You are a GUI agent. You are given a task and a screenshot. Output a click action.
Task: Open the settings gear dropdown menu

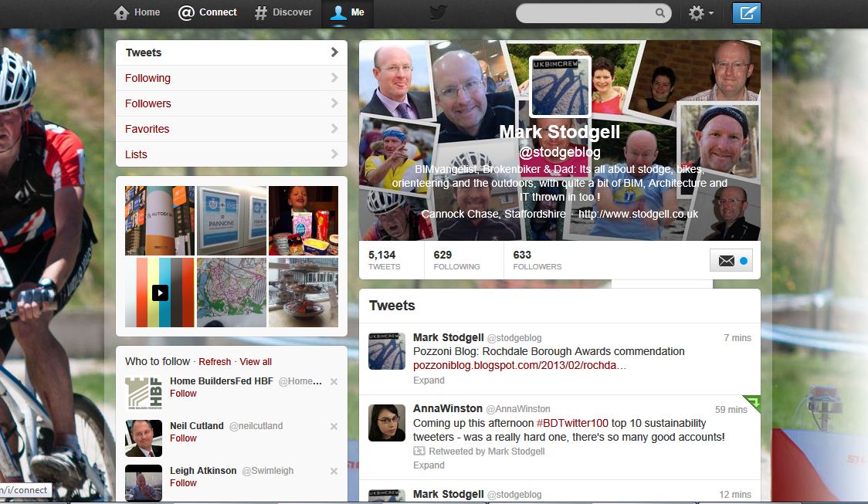(x=700, y=13)
